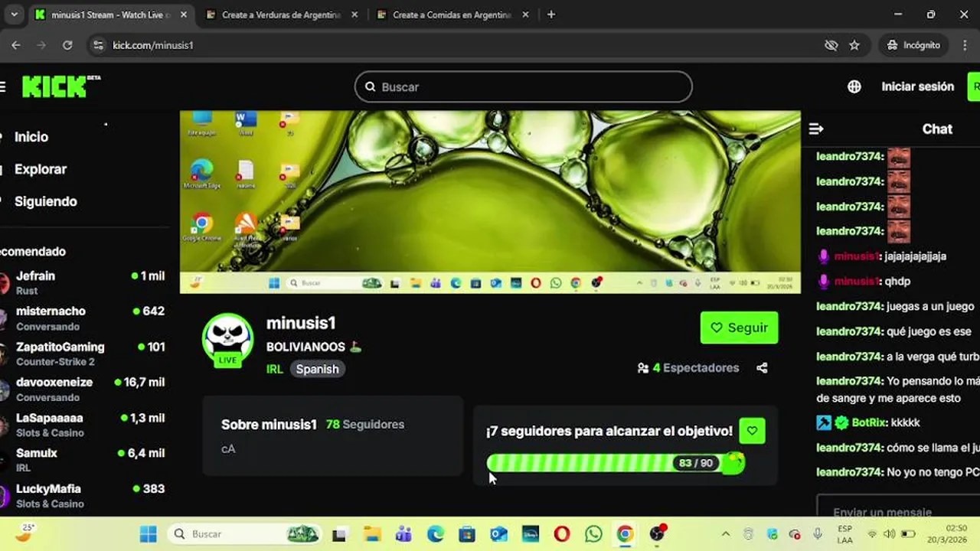Screen dimensions: 980x551
Task: Click the minusis1 channel name heading
Action: coord(301,323)
